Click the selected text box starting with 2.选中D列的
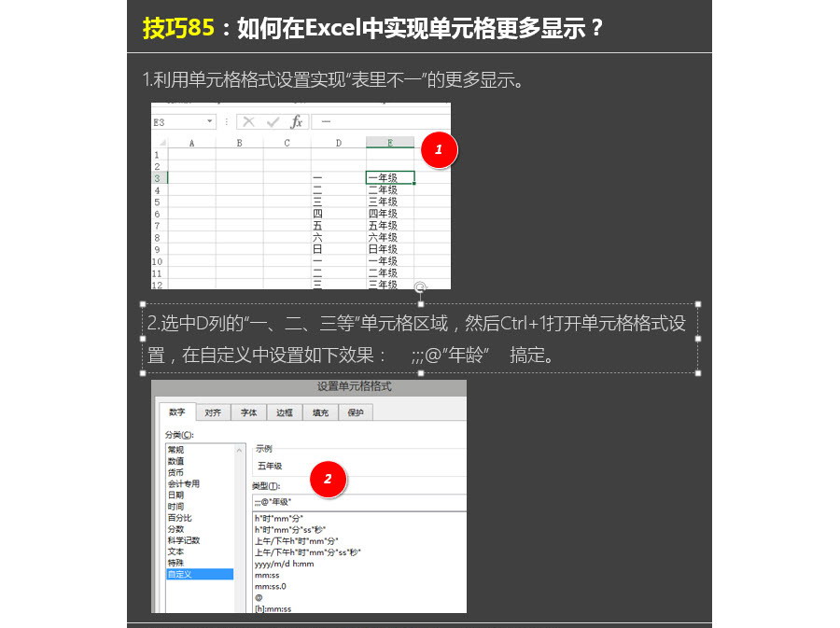This screenshot has width=840, height=628. 421,339
